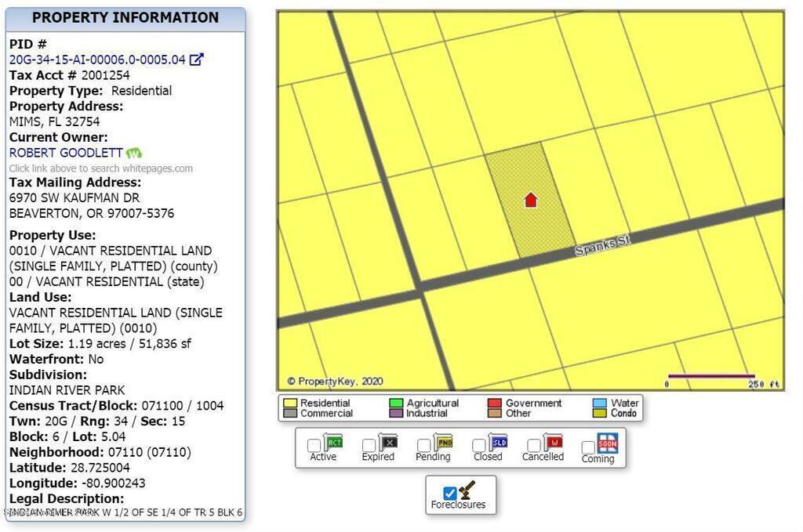Click the Spanks St road label on map

pos(602,245)
